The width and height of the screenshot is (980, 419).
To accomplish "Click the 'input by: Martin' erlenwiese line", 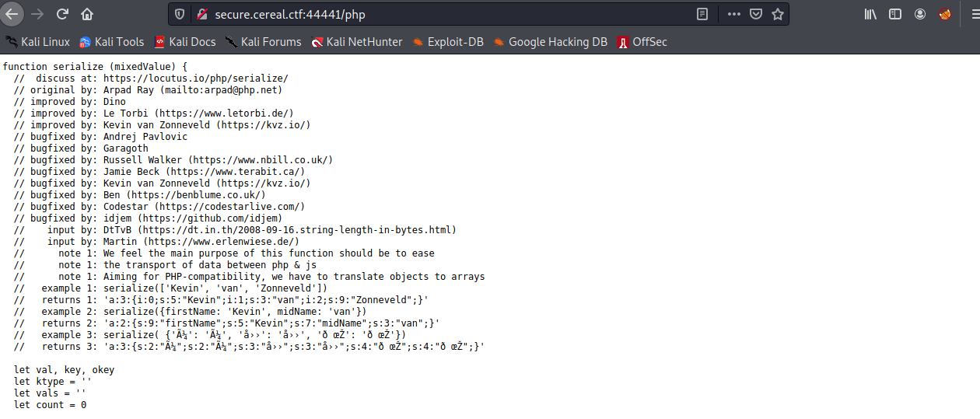I will (156, 242).
